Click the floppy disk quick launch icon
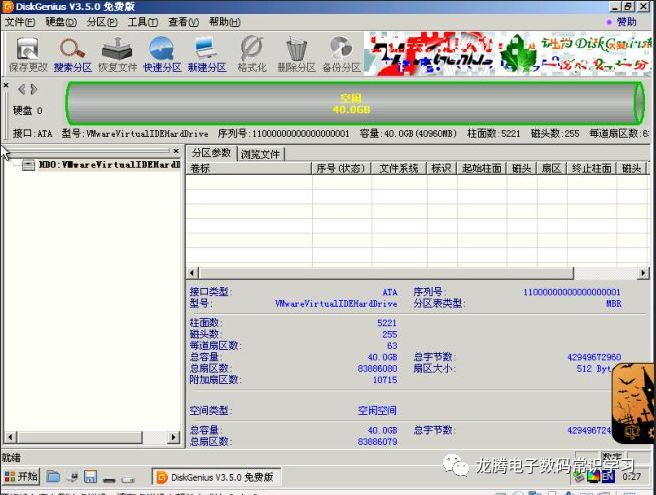This screenshot has height=495, width=656. 90,477
